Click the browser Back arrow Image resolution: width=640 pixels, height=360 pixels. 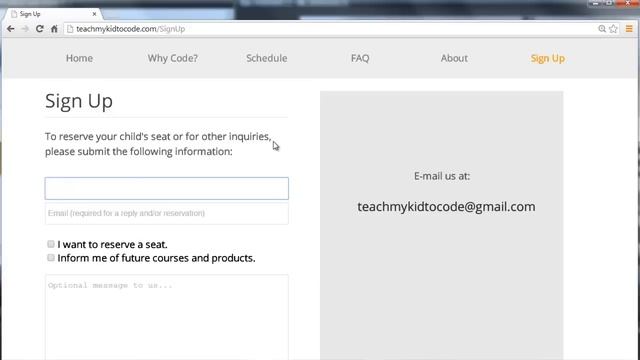point(11,29)
